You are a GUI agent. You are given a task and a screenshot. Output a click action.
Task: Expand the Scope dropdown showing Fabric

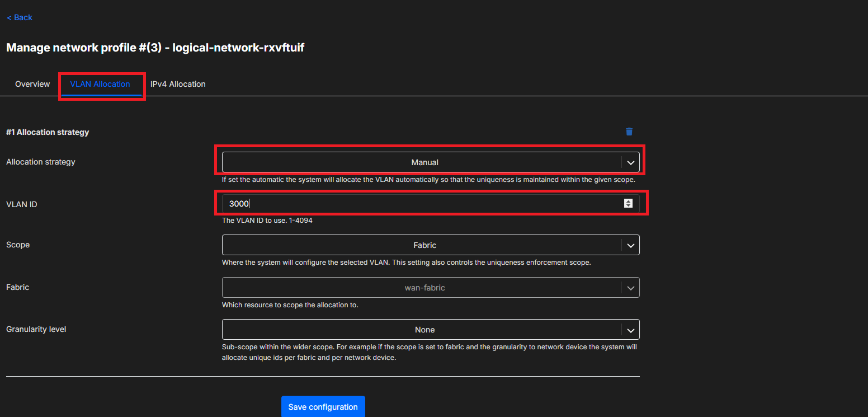(424, 245)
